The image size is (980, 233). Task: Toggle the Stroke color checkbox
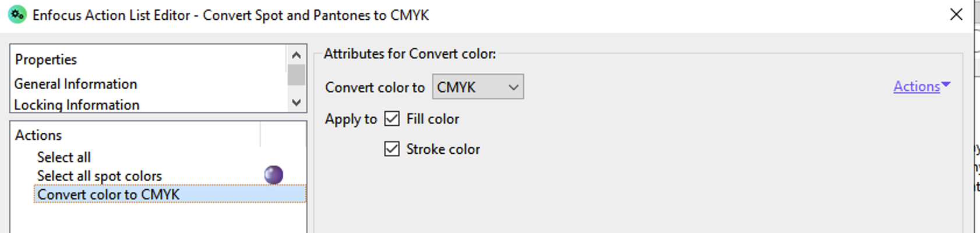pos(392,149)
